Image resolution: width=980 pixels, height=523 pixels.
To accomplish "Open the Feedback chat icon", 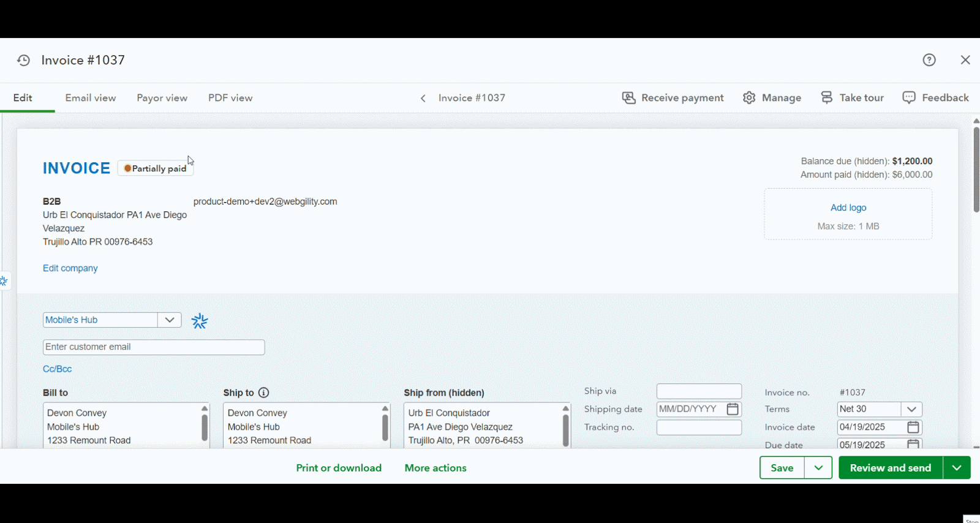I will point(909,98).
